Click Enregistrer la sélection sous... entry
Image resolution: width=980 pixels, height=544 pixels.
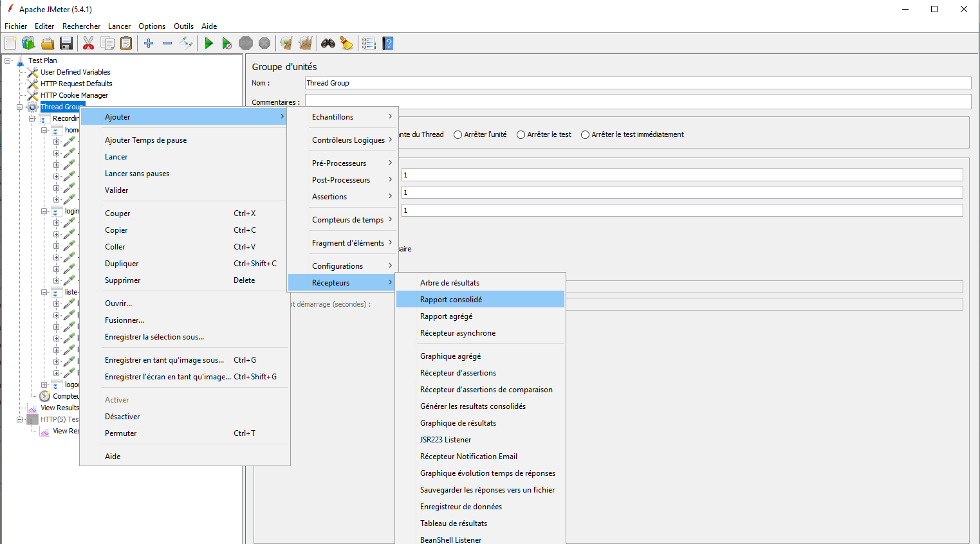coord(185,337)
